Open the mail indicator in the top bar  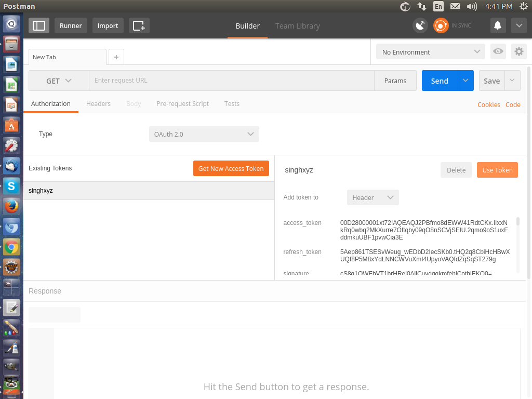(455, 6)
